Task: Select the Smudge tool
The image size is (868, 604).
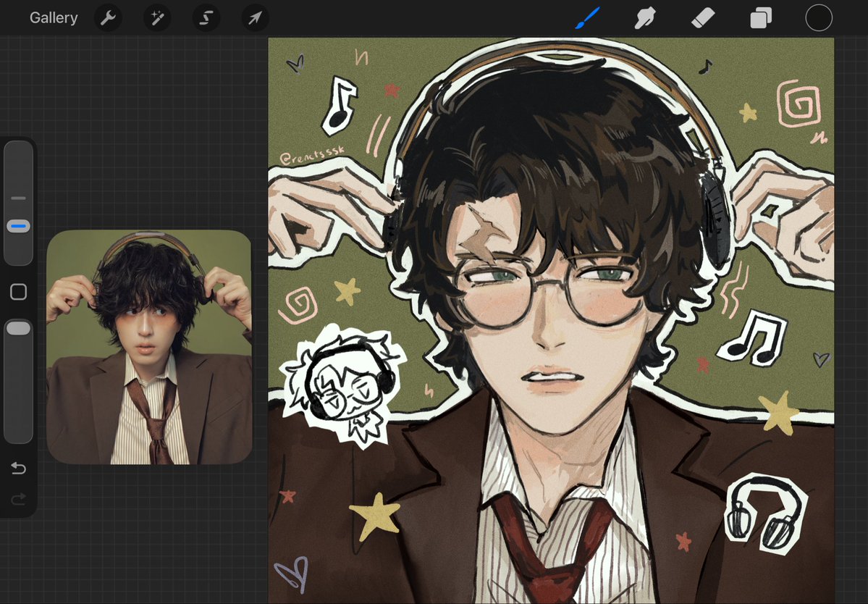Action: click(646, 17)
